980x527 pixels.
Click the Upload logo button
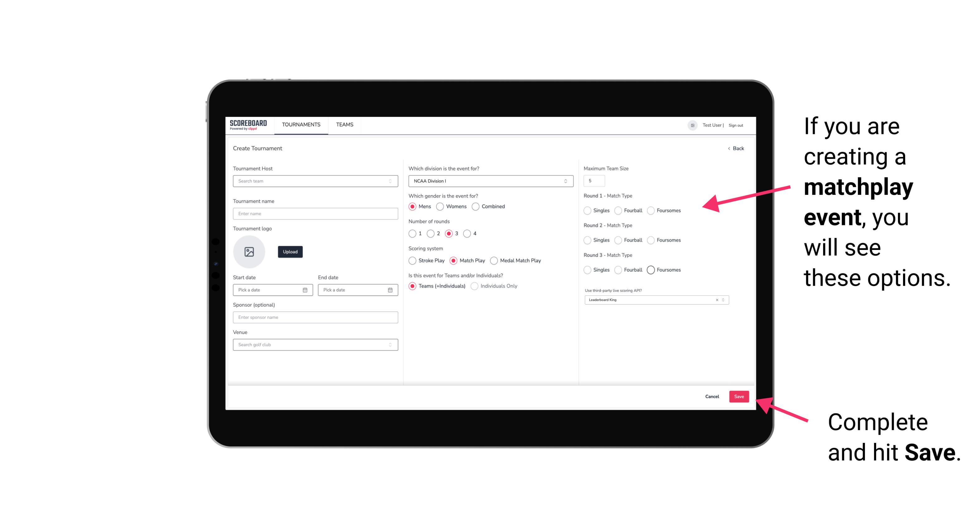point(289,252)
